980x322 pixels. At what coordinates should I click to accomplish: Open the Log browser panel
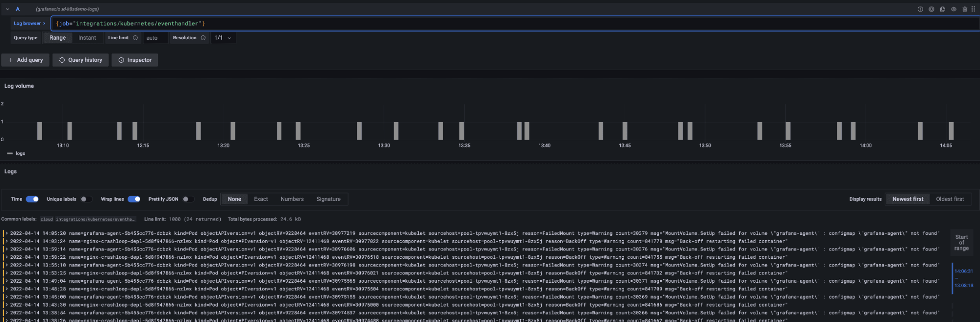tap(29, 24)
